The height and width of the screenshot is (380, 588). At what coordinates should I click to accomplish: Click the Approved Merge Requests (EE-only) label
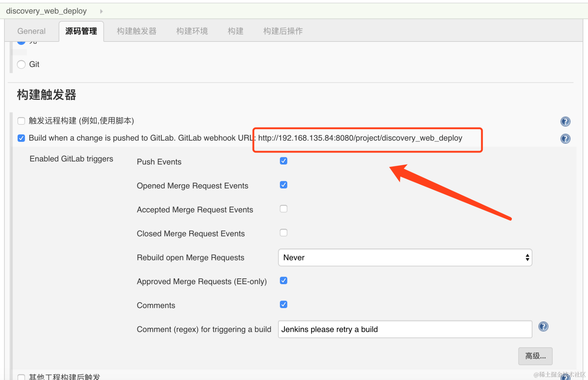coord(202,282)
